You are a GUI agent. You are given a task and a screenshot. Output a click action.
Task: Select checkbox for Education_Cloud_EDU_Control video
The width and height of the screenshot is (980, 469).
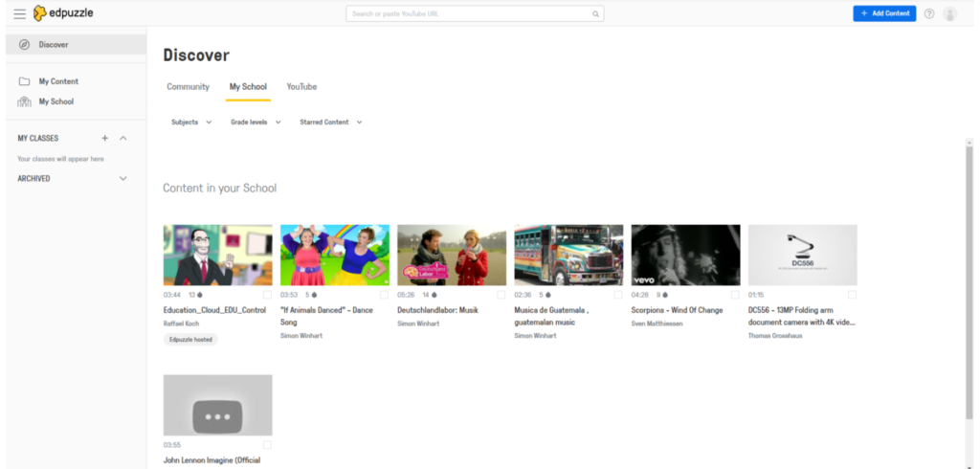pos(267,295)
